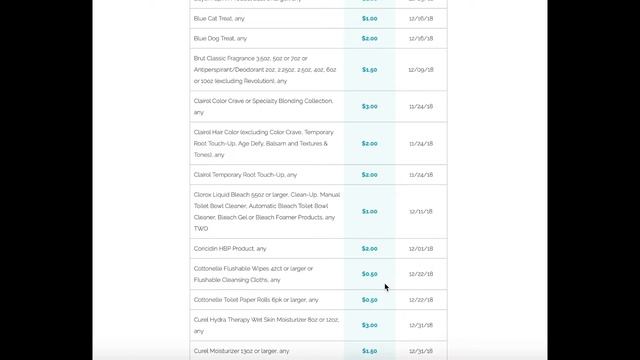Open the Curel Moisturizer 13oz coupon row
Image resolution: width=640 pixels, height=360 pixels.
pyautogui.click(x=318, y=351)
